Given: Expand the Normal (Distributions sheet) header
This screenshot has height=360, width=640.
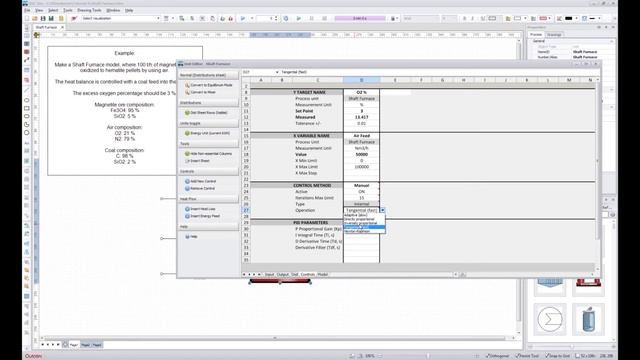Looking at the screenshot, I should (x=209, y=75).
